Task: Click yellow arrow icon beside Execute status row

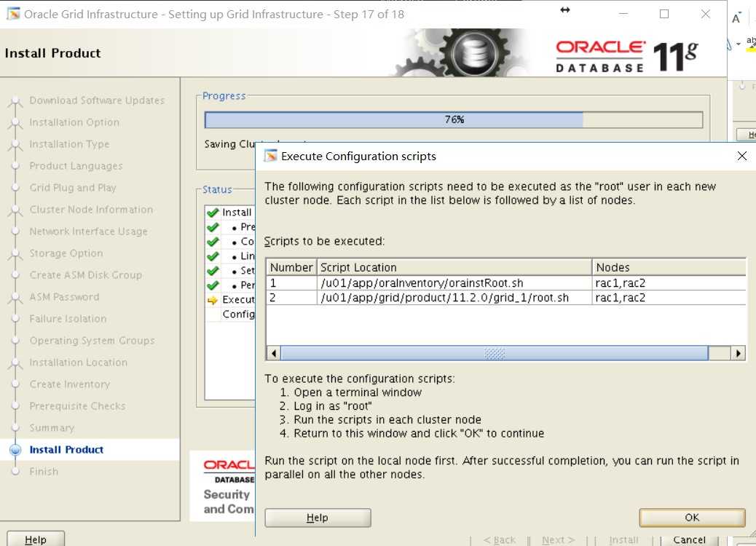Action: pyautogui.click(x=213, y=300)
